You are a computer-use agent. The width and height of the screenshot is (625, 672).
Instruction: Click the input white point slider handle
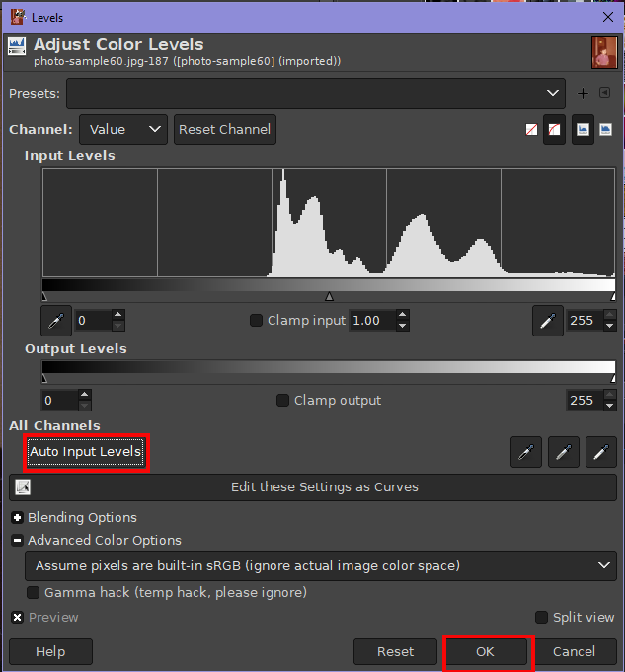pos(613,296)
